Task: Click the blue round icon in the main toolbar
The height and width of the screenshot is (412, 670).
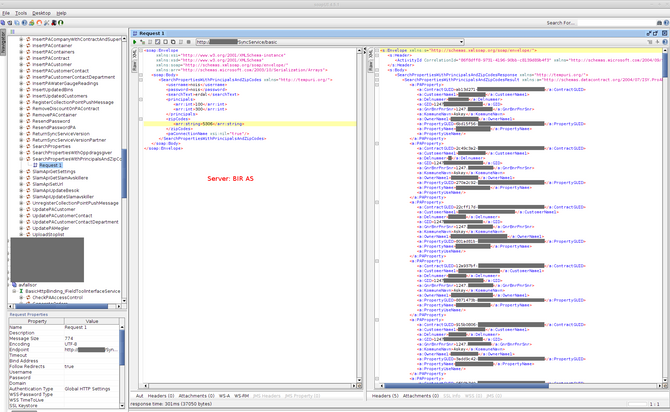Action: coord(24,23)
